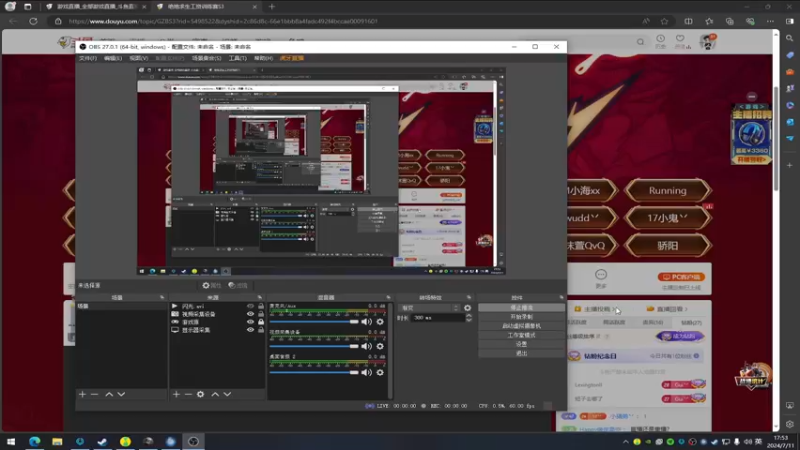This screenshot has width=800, height=450.
Task: Open the 场景集合(S) menu in OBS
Action: (206, 58)
